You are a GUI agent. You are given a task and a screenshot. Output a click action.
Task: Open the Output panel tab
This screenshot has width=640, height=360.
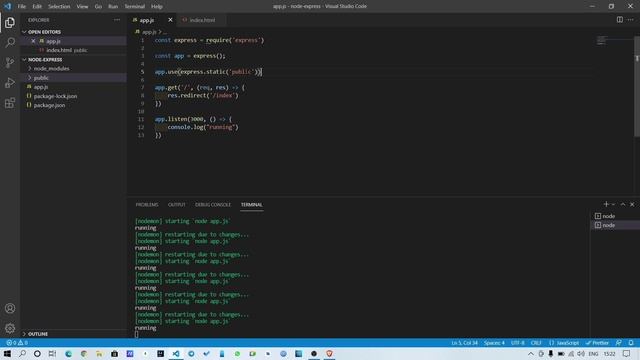(177, 204)
